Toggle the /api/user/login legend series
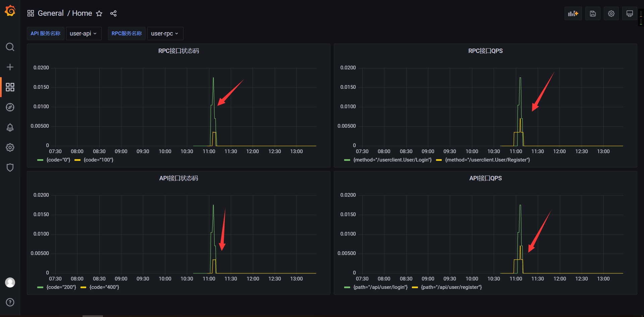Image resolution: width=644 pixels, height=317 pixels. (x=380, y=287)
